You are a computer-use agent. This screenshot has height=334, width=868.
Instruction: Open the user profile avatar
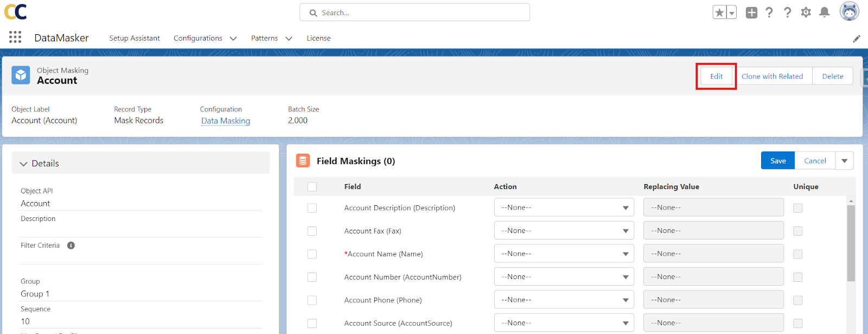tap(849, 11)
